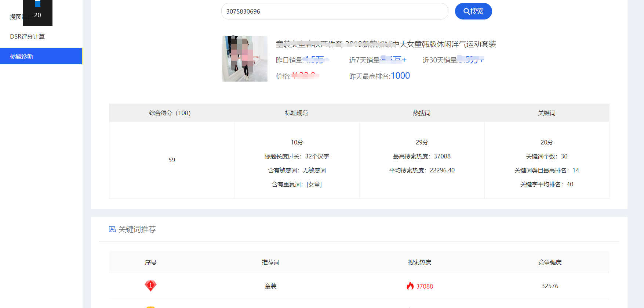
Task: Click the 关键词推荐 heading text
Action: 137,229
